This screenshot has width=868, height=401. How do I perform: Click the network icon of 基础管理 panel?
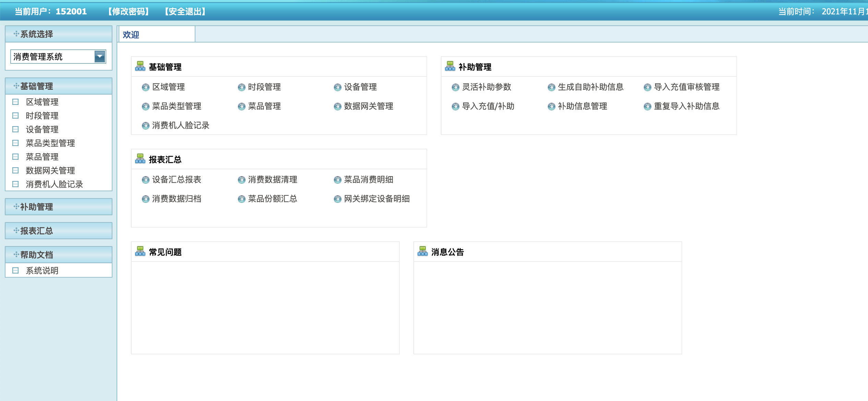(x=140, y=66)
